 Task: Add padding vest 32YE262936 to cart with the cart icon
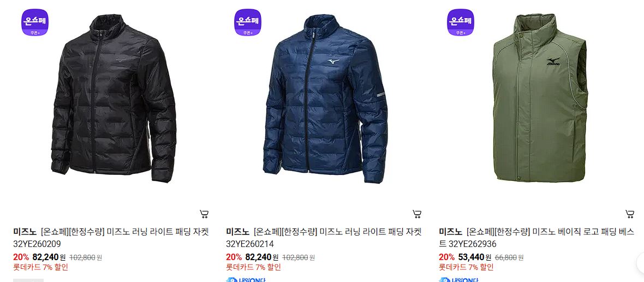630,214
